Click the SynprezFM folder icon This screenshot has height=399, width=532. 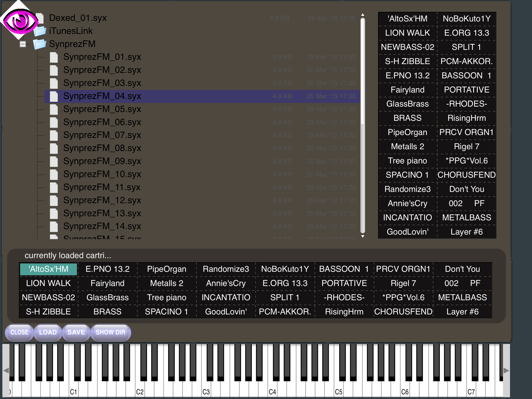[40, 44]
